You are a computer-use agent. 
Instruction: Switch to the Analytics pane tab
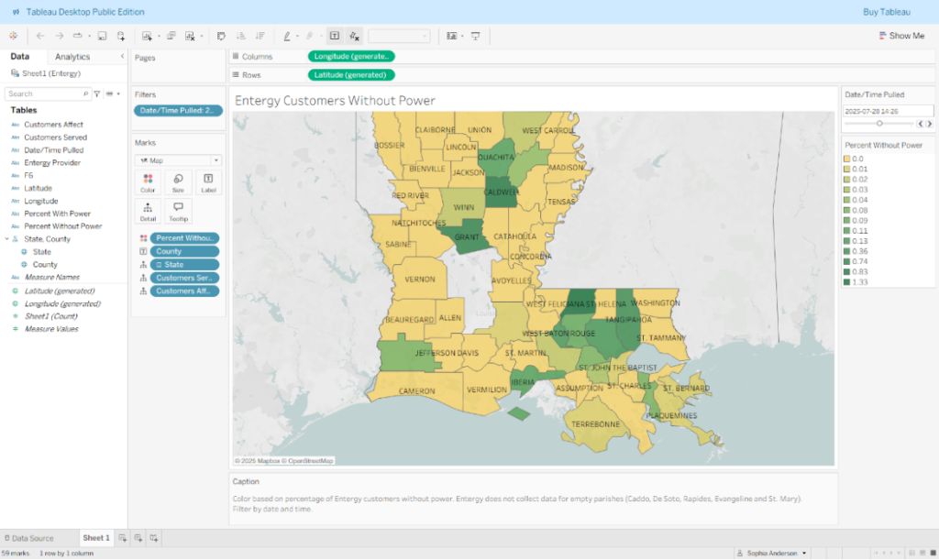72,57
